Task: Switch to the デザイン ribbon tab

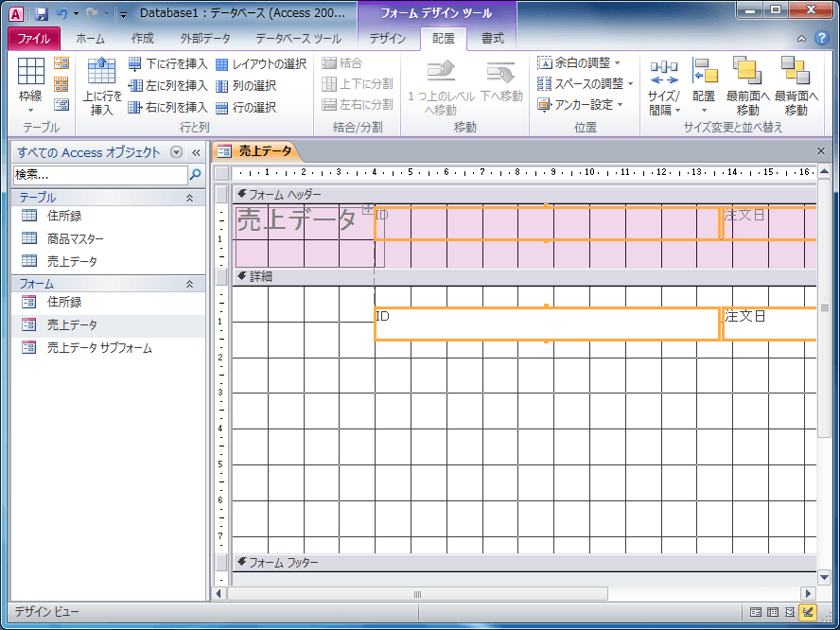Action: click(x=388, y=39)
